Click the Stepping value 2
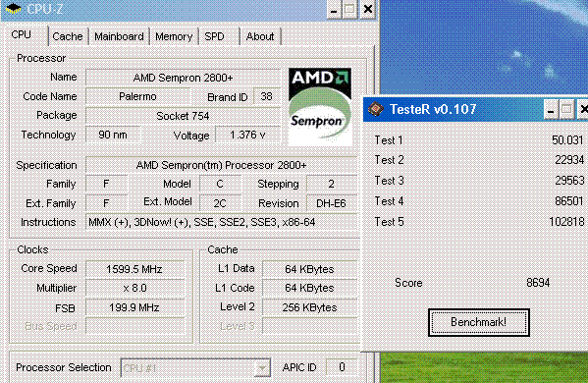This screenshot has height=383, width=588. tap(332, 184)
